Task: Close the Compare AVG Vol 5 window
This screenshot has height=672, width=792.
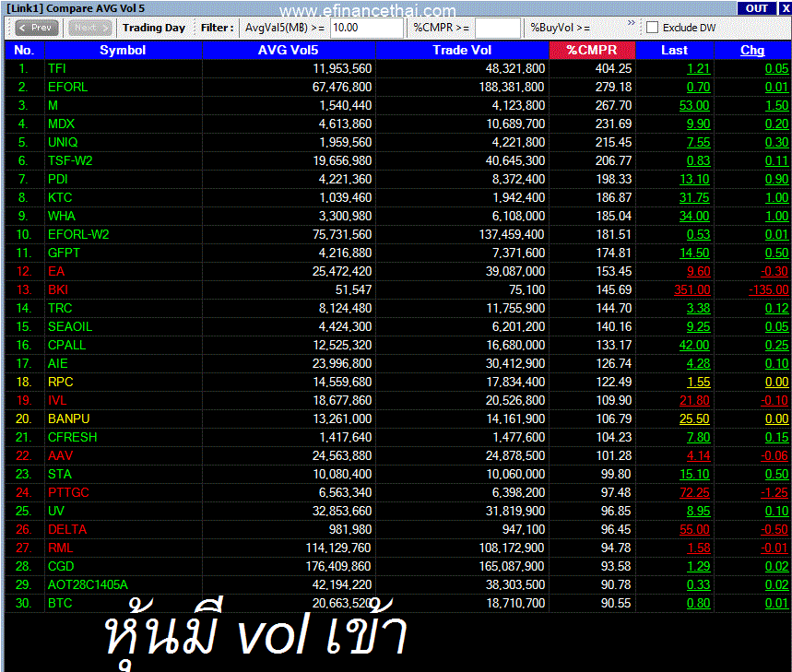Action: tap(786, 8)
